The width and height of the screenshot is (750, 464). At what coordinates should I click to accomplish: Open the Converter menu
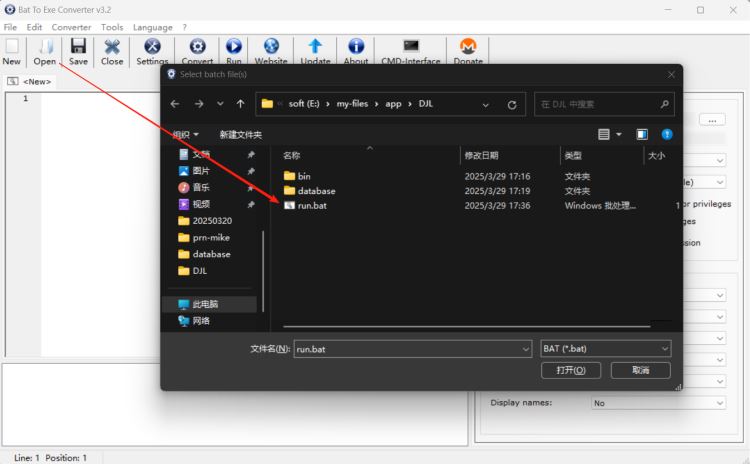71,27
